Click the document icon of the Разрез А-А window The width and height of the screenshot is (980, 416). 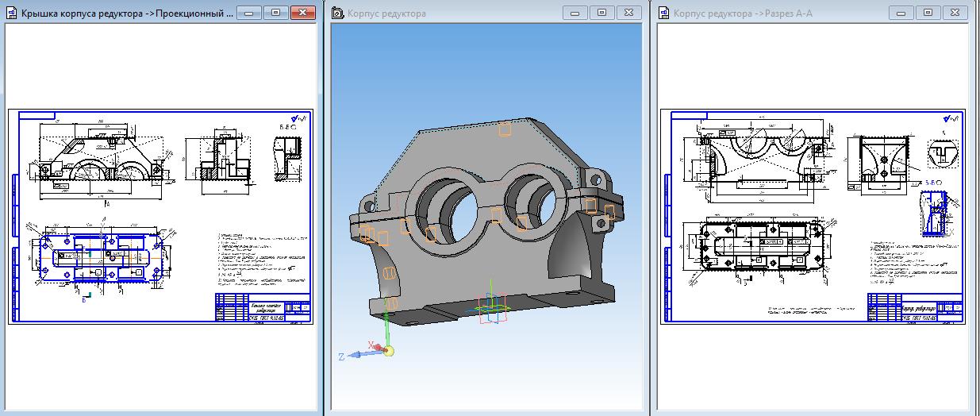(663, 13)
